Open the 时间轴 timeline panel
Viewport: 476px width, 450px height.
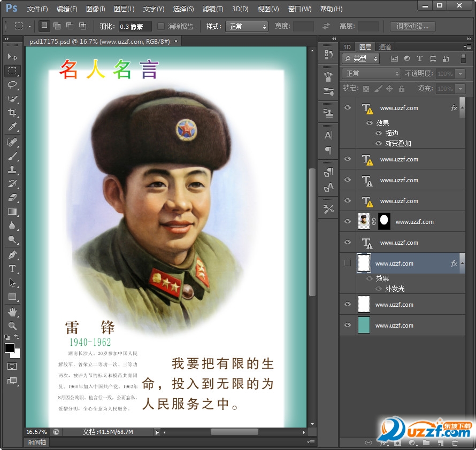(x=37, y=443)
